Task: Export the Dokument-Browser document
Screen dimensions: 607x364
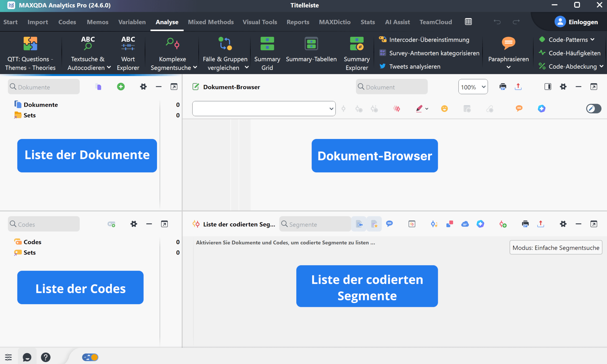Action: click(518, 87)
